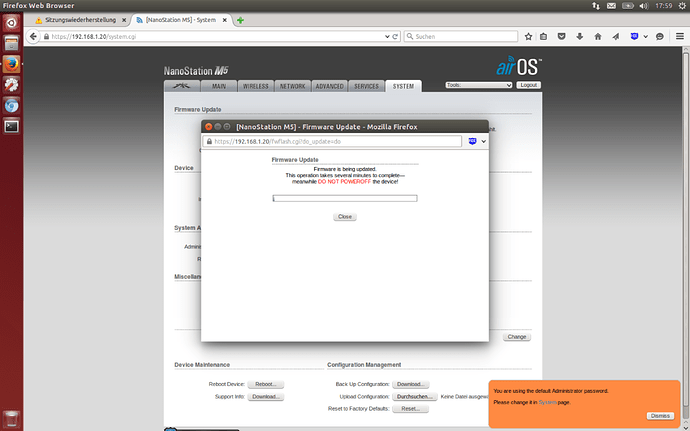Dismiss the default password warning
The width and height of the screenshot is (690, 431).
coord(660,415)
